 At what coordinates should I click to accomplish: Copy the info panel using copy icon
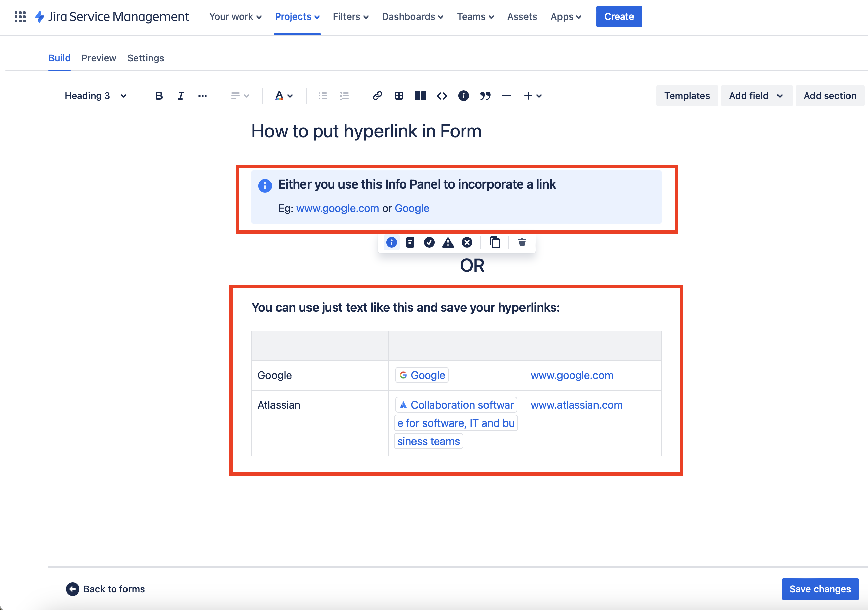tap(495, 242)
